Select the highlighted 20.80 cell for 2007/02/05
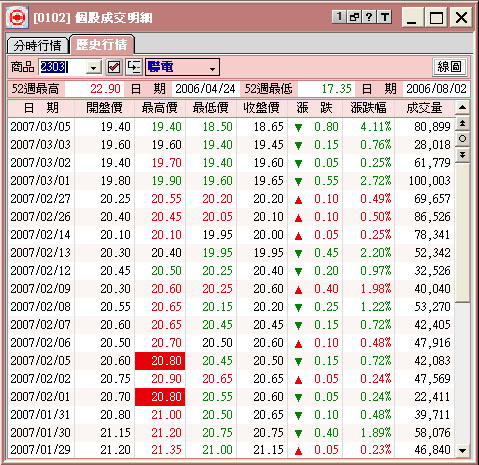 (x=160, y=361)
